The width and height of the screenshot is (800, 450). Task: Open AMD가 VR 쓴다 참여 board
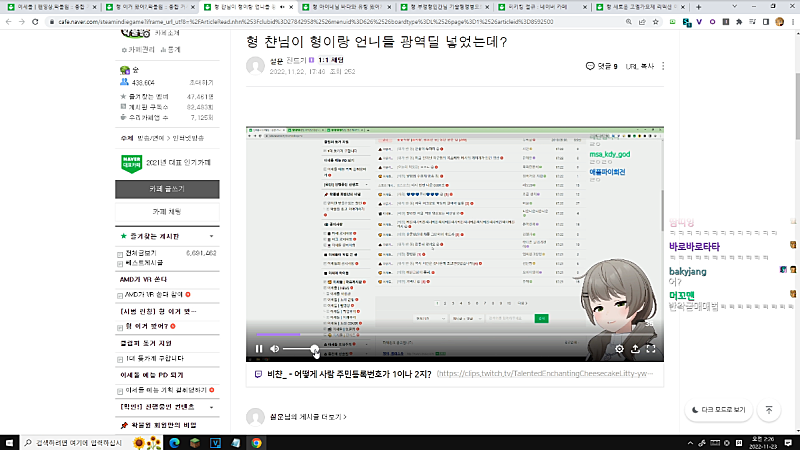coord(154,295)
